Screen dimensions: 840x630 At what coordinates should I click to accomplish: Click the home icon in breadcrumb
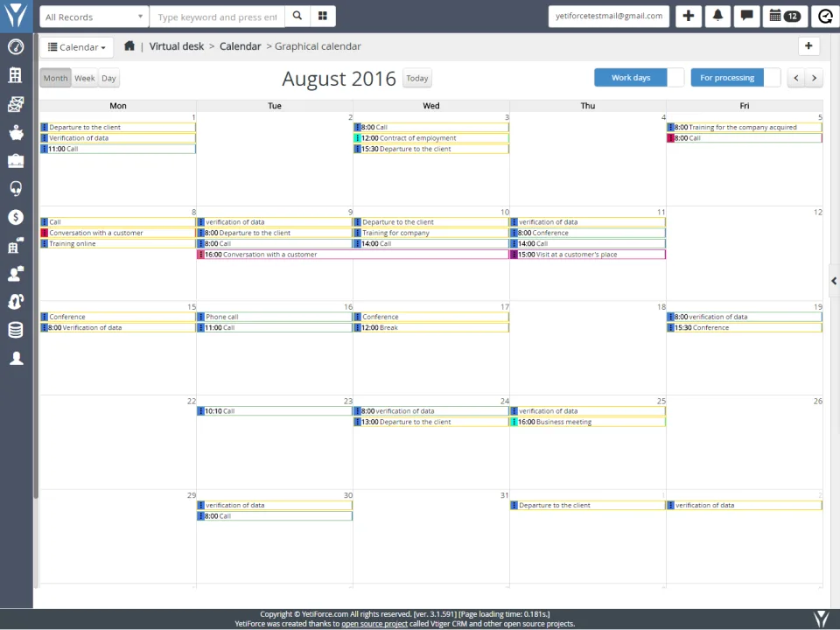(129, 46)
